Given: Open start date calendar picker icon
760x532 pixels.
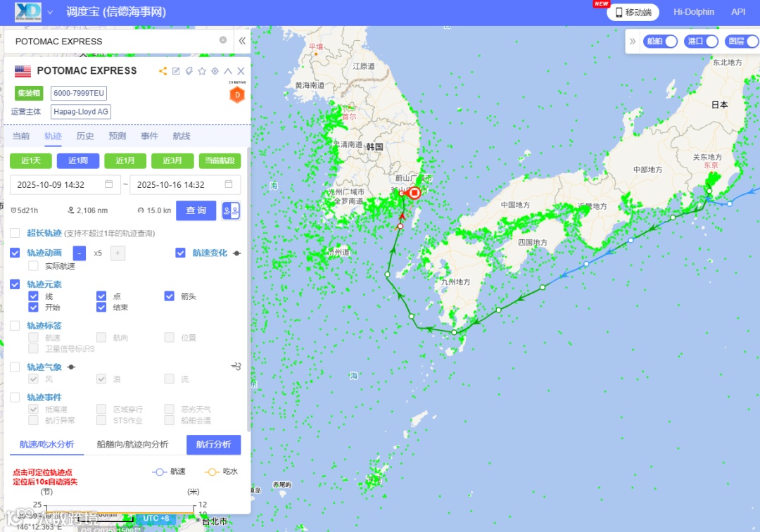Looking at the screenshot, I should click(x=108, y=184).
